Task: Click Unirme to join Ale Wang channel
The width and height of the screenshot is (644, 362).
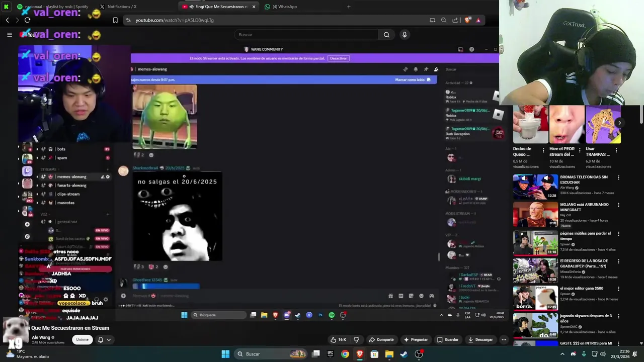Action: (83, 339)
